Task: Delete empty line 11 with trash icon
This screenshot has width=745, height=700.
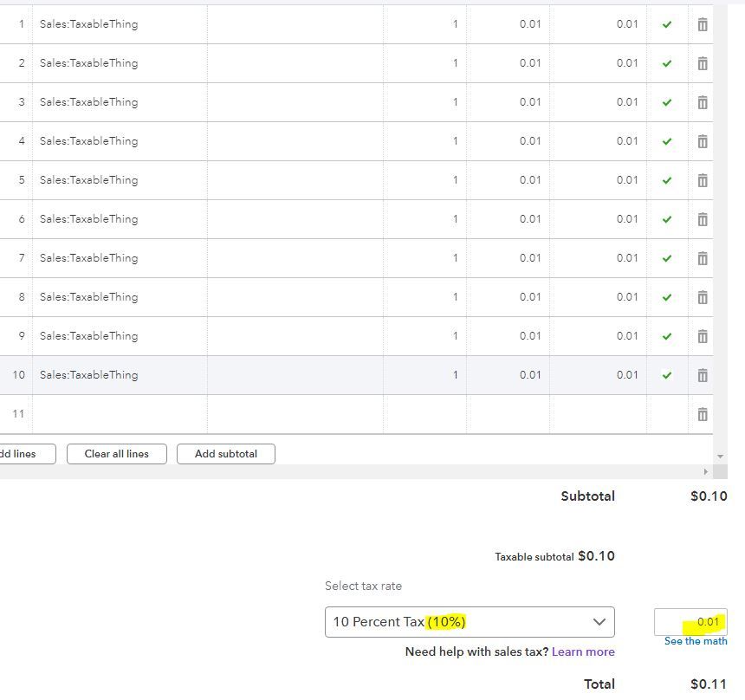Action: pyautogui.click(x=703, y=414)
